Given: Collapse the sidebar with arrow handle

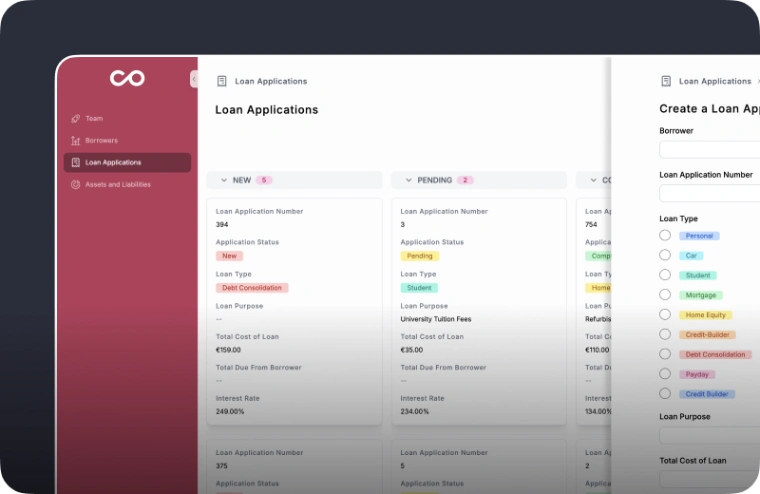Looking at the screenshot, I should click(194, 79).
